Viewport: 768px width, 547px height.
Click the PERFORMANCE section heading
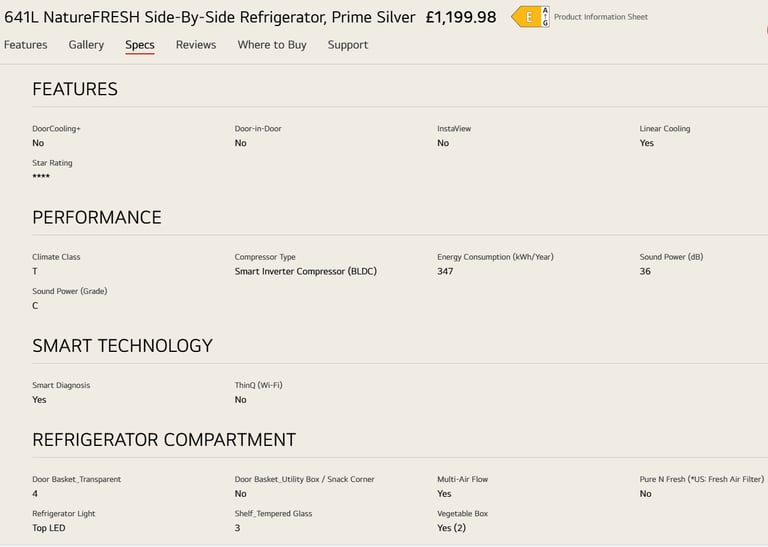pos(97,217)
